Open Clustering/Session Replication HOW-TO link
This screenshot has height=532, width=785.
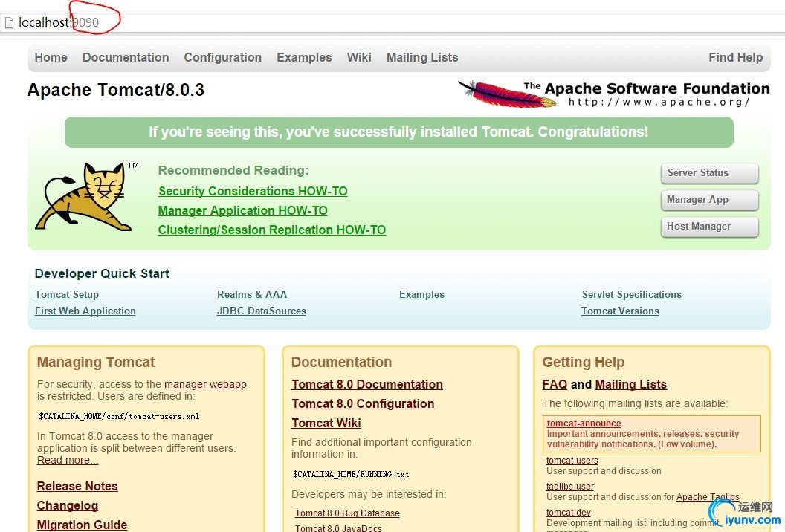pyautogui.click(x=272, y=230)
